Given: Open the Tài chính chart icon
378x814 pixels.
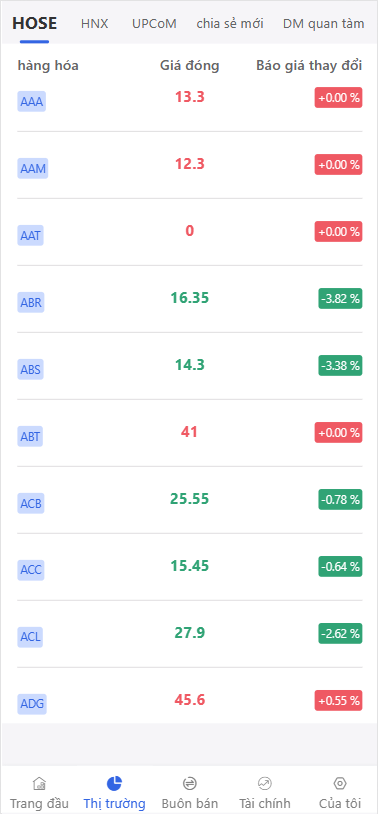Looking at the screenshot, I should click(265, 783).
